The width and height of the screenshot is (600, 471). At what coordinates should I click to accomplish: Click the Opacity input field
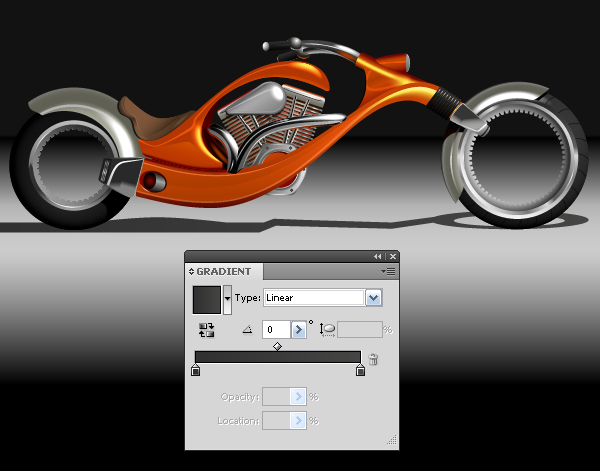coord(276,397)
